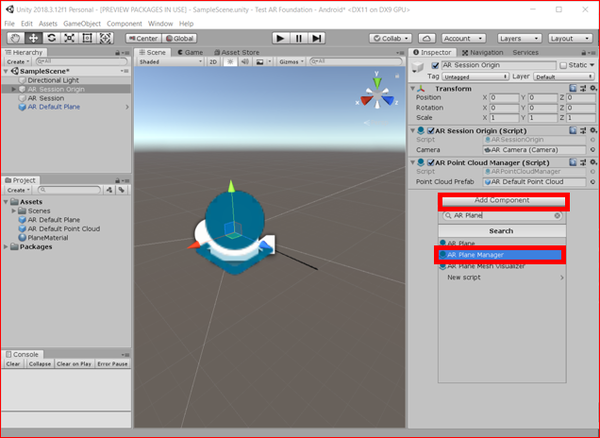
Task: Switch to the Services tab
Action: (525, 52)
